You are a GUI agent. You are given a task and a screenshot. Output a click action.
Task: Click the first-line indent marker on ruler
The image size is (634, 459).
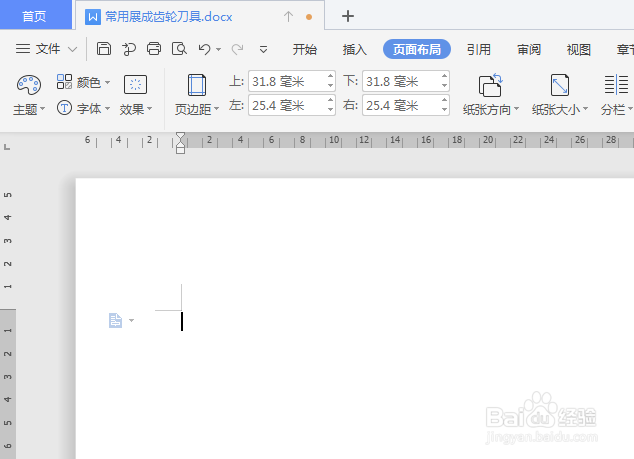coord(180,136)
